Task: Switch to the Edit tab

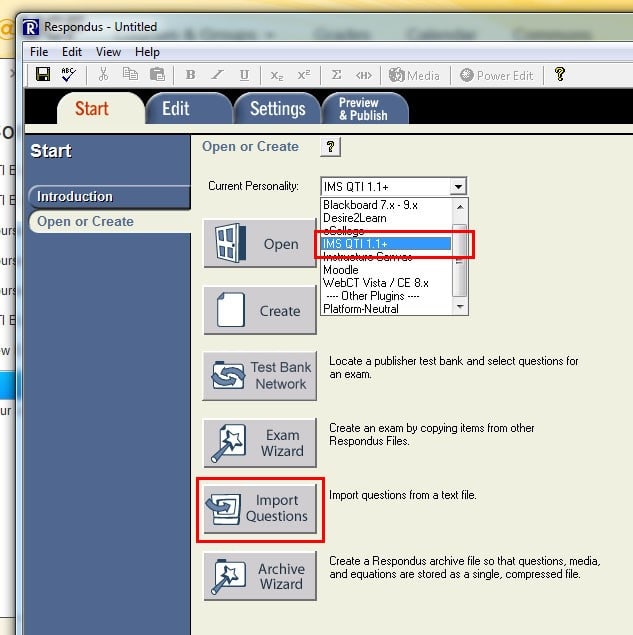Action: (x=189, y=109)
